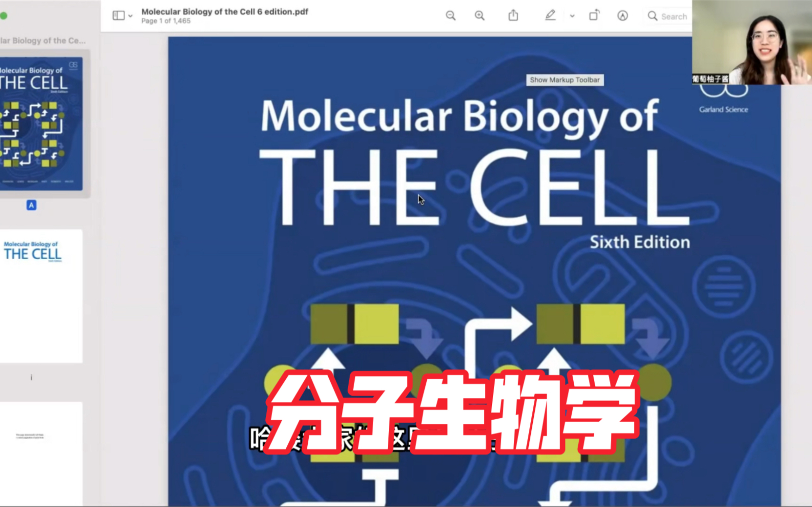Viewport: 812px width, 507px height.
Task: Click the zoom out magnifier icon
Action: pyautogui.click(x=451, y=16)
